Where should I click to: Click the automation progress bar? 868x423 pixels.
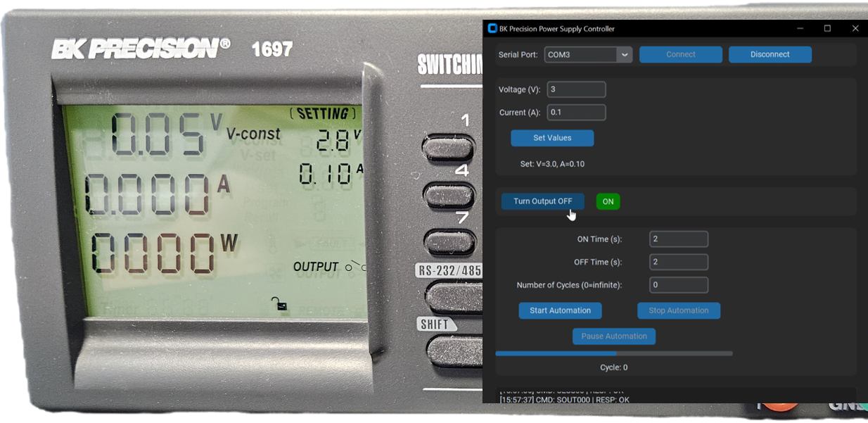point(614,353)
